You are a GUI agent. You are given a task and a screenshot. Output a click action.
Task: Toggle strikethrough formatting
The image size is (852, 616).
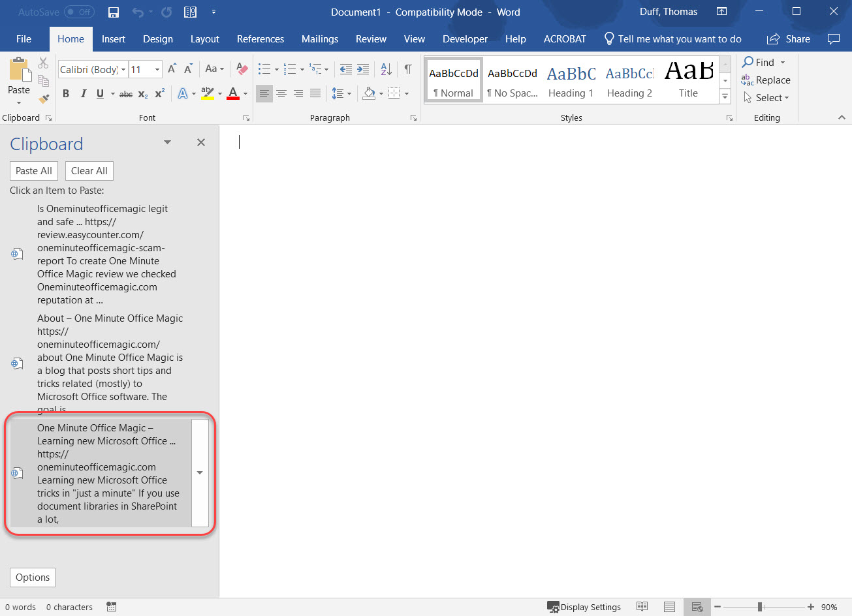[x=125, y=94]
